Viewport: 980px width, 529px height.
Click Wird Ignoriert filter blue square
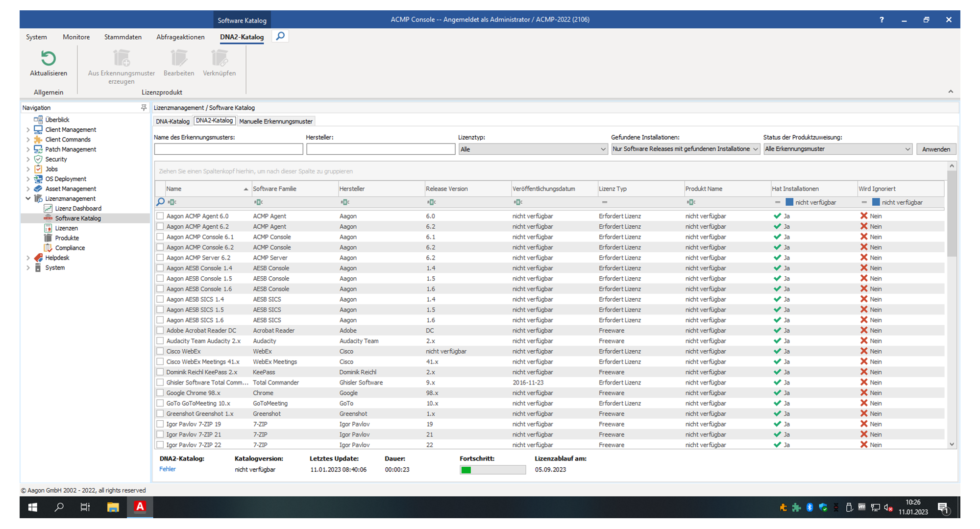(876, 202)
